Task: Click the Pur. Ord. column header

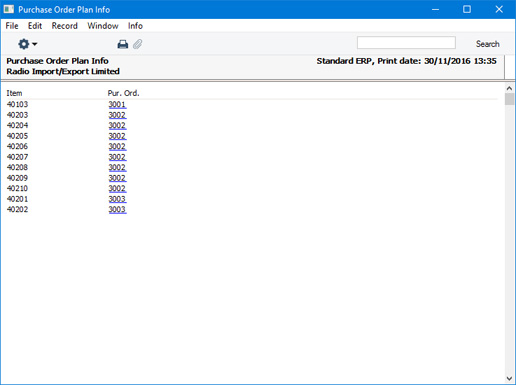Action: tap(123, 93)
